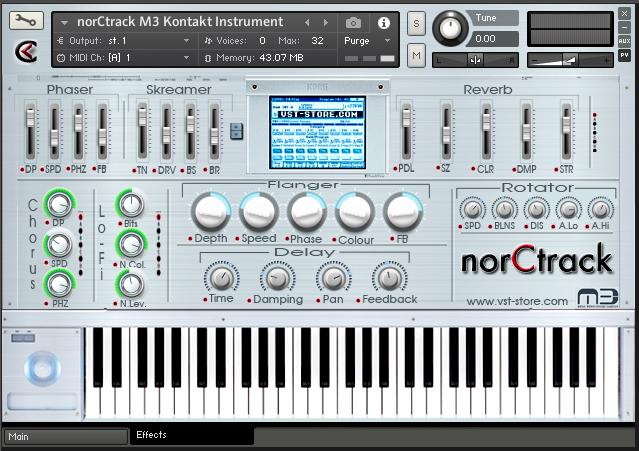Click the camera snapshot icon

coord(353,22)
